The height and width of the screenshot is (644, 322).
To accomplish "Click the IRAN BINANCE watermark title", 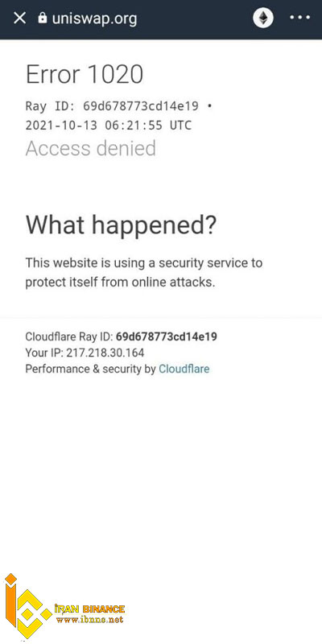I will pos(90,609).
